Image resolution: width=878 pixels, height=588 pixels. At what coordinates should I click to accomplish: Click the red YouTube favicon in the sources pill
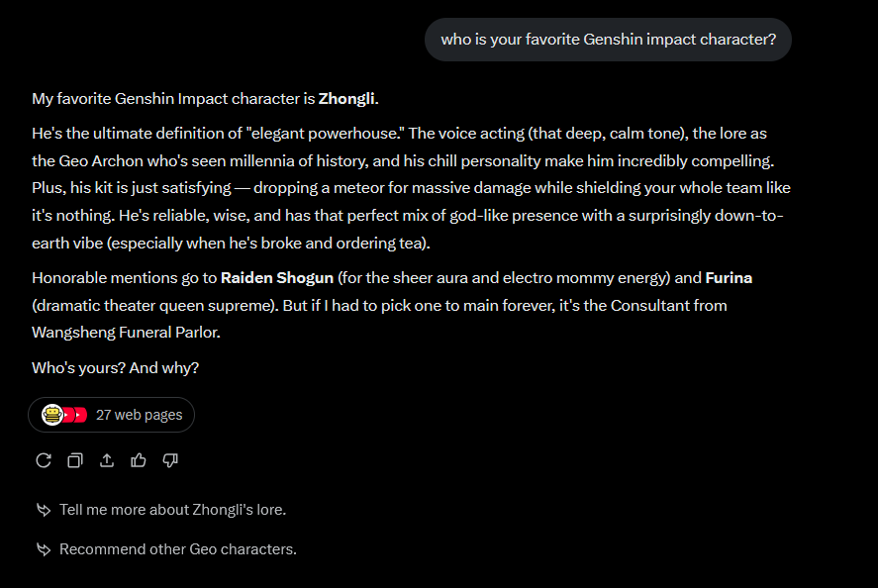tap(78, 415)
